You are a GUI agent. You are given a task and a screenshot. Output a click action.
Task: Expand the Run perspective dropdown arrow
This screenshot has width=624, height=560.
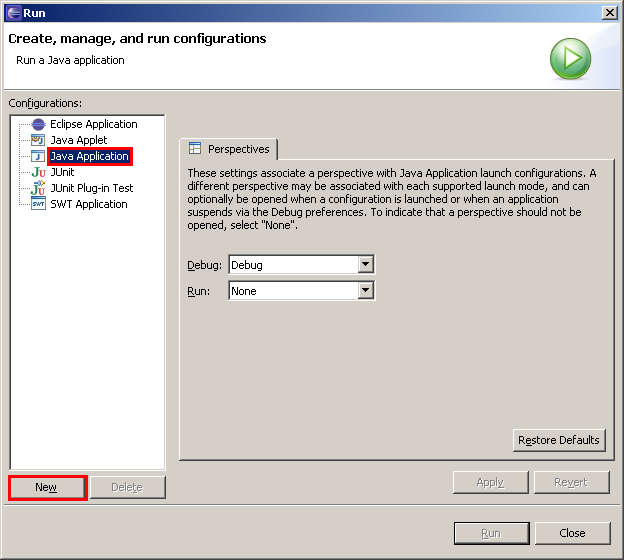365,291
